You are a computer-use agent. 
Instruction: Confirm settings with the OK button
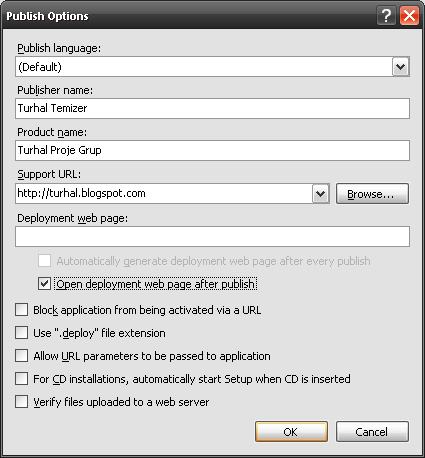tap(291, 432)
